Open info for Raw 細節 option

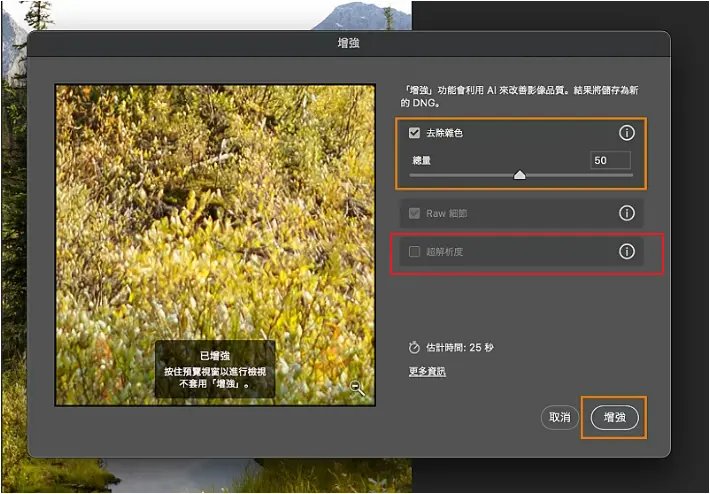click(x=627, y=213)
